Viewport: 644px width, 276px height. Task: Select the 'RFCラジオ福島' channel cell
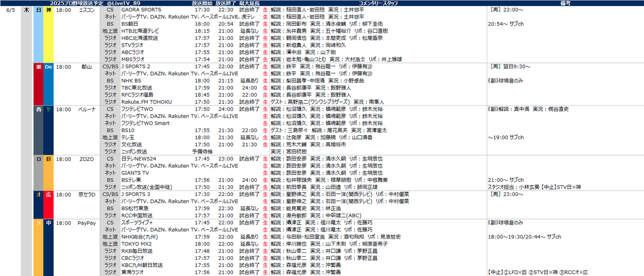click(137, 95)
